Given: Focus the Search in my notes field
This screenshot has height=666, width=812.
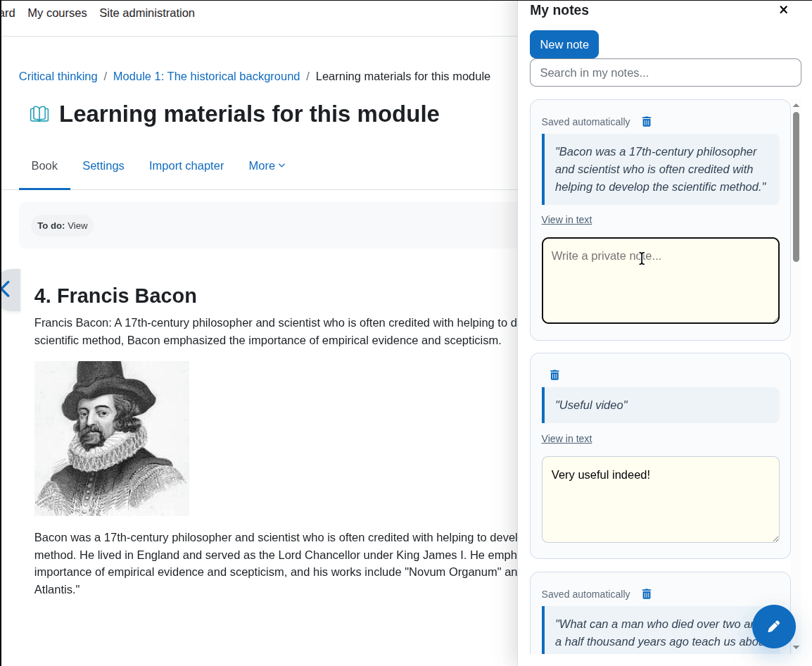Looking at the screenshot, I should (x=665, y=73).
